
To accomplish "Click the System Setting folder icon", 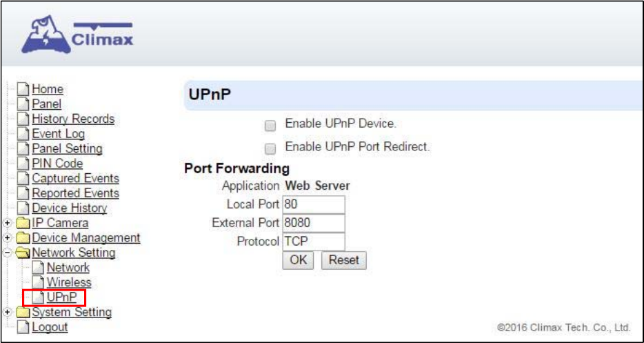I will 23,313.
